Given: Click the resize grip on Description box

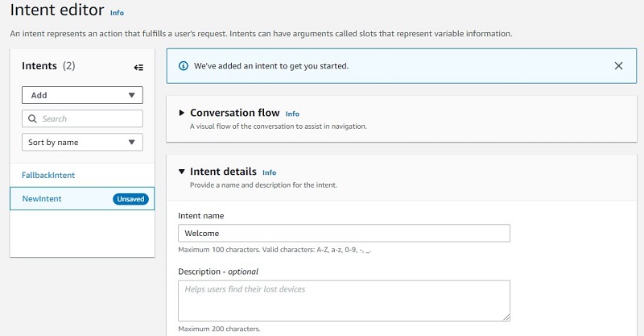Looking at the screenshot, I should (x=506, y=317).
